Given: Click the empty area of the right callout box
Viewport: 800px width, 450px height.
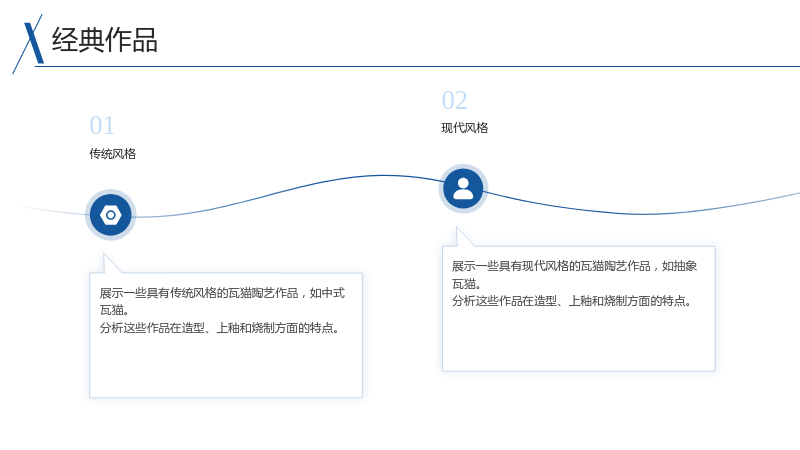Looking at the screenshot, I should [x=579, y=340].
